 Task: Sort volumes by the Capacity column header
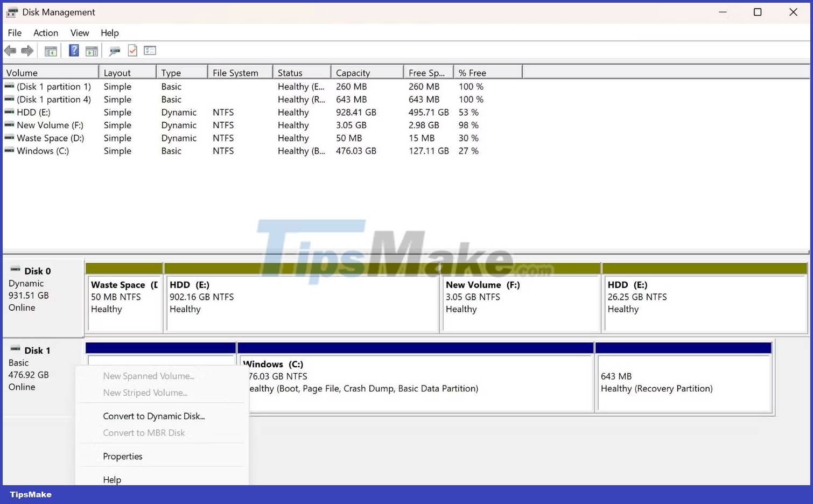point(353,72)
